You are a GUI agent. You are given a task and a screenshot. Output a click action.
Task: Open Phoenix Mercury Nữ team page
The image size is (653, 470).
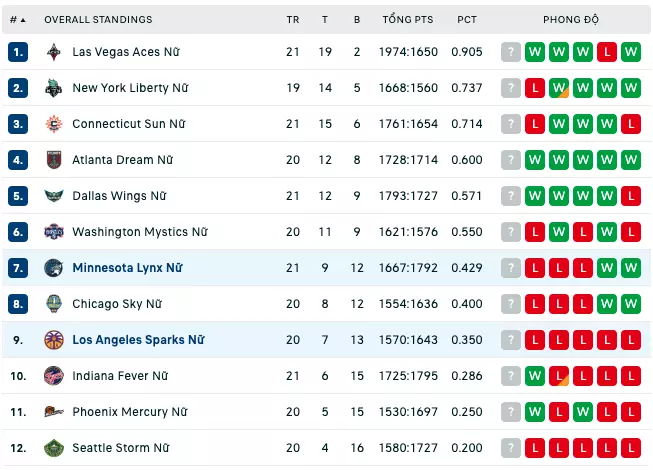click(x=130, y=412)
